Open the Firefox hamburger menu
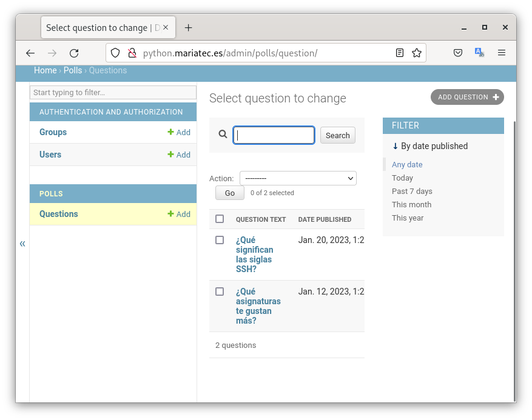 tap(502, 53)
